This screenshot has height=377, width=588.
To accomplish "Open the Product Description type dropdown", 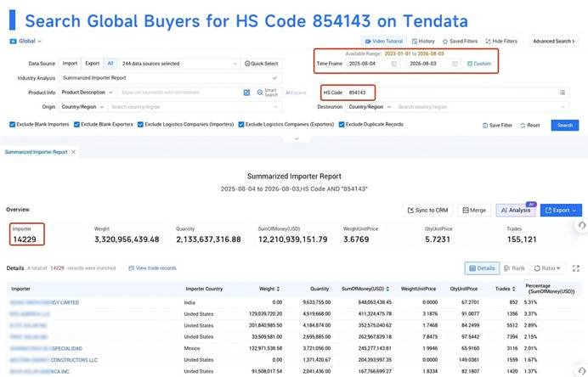I will [87, 93].
